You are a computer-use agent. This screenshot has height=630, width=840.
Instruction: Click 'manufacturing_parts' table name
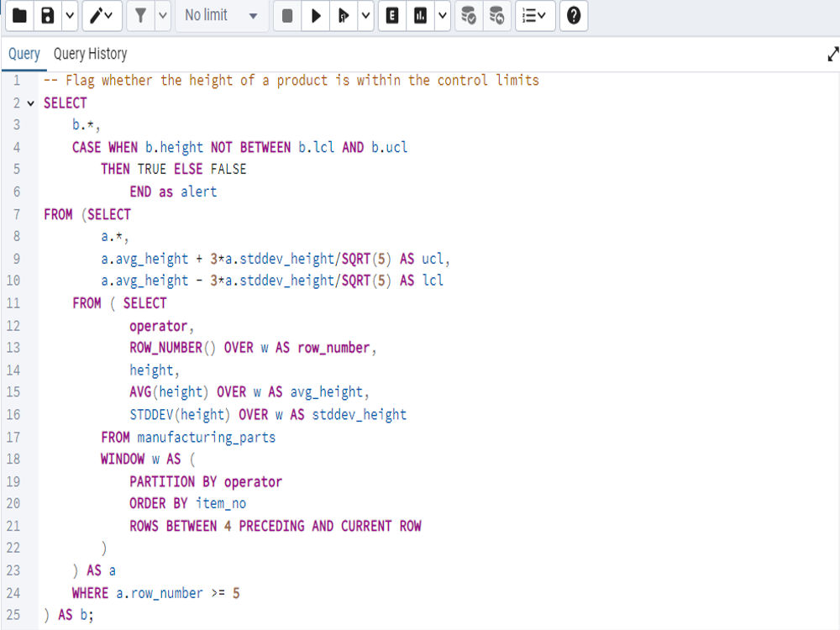tap(207, 437)
